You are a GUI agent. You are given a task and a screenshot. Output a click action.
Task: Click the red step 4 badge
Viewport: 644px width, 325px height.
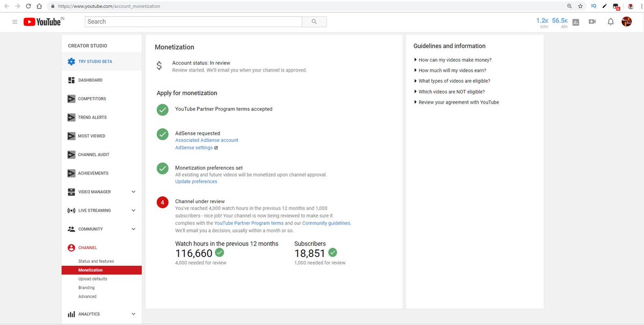click(x=163, y=203)
